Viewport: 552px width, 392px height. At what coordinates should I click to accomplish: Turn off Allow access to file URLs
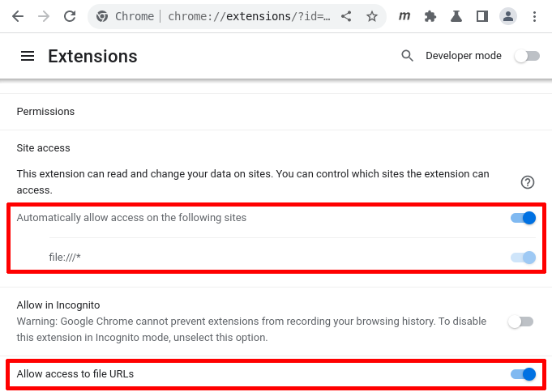pyautogui.click(x=524, y=374)
